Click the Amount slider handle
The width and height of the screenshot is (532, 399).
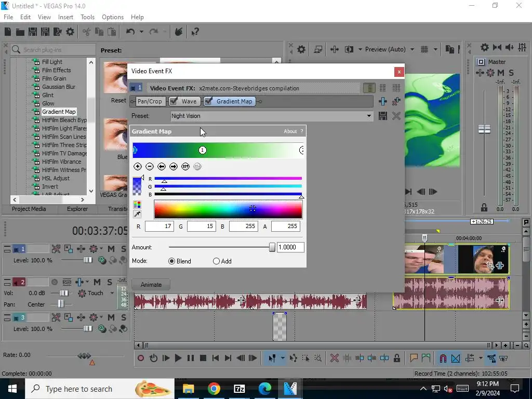point(272,247)
